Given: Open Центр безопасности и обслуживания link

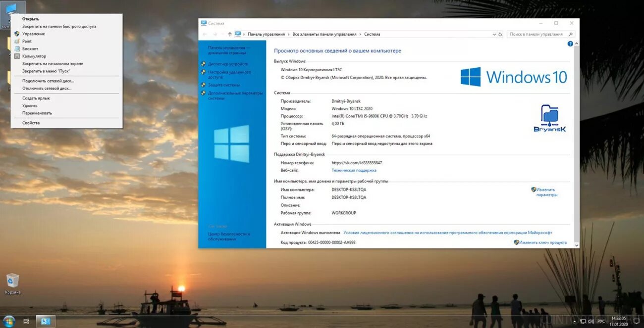Looking at the screenshot, I should 229,236.
